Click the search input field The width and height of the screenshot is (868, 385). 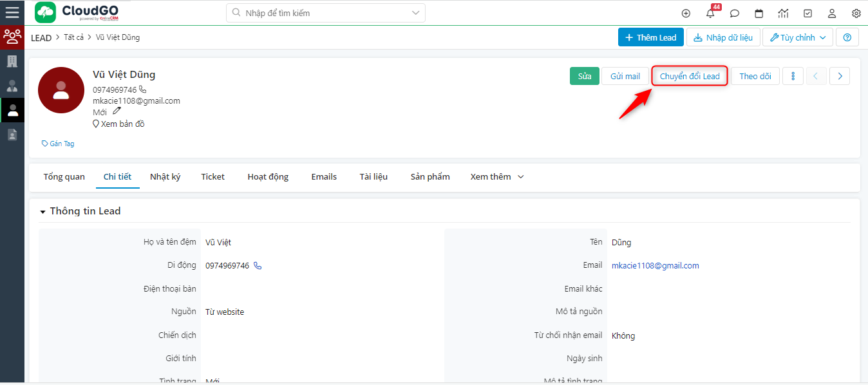[325, 13]
